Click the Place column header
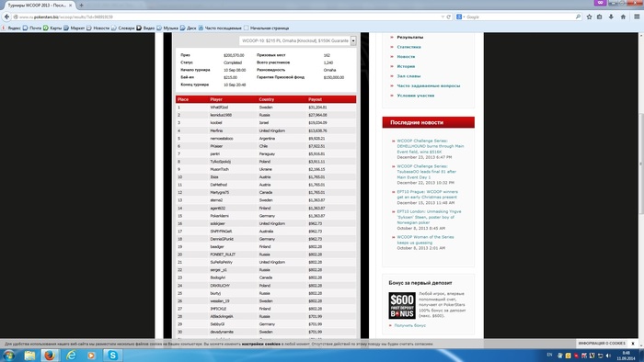The width and height of the screenshot is (644, 362). click(183, 99)
